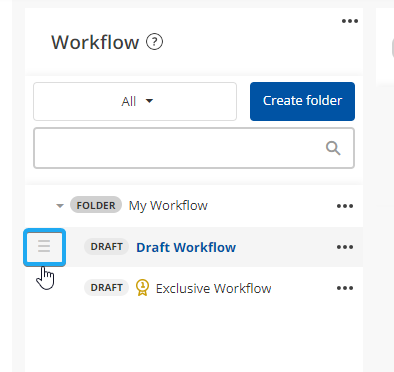Viewport: 394px width, 372px height.
Task: Click the Workflow help question mark icon
Action: coord(154,42)
